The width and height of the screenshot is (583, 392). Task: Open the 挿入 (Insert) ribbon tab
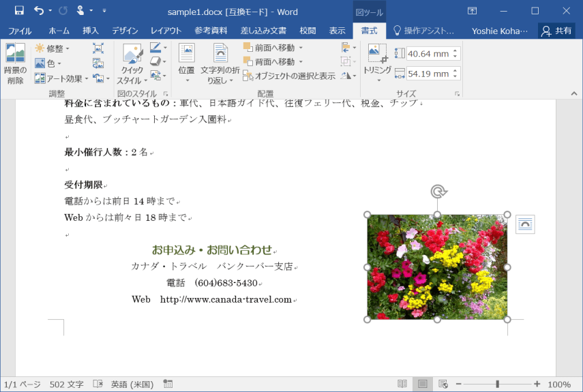pos(90,31)
